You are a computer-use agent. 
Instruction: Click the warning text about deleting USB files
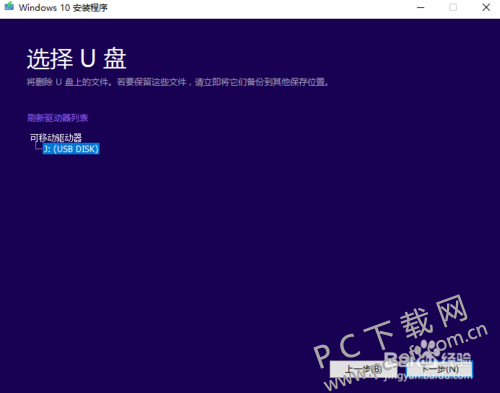click(178, 82)
